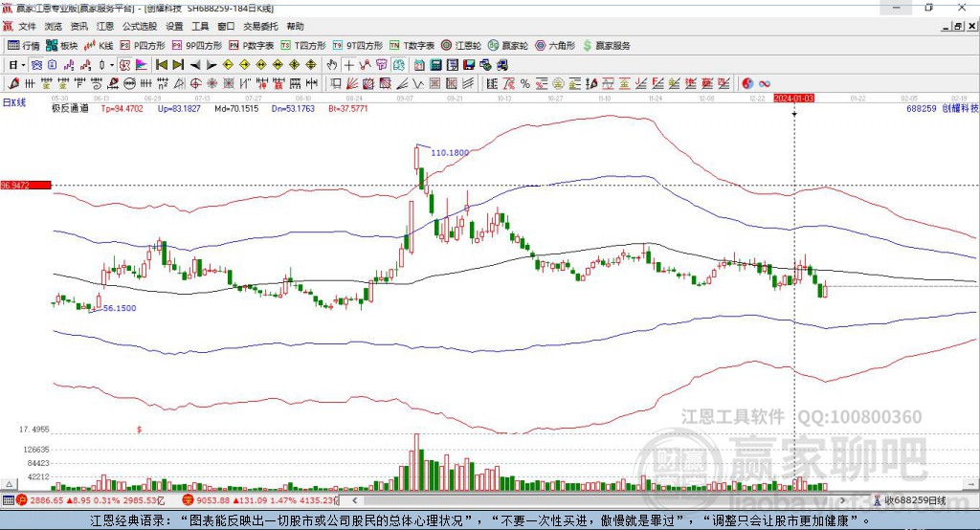Click the triangle expander at bottom-left of chart
The width and height of the screenshot is (980, 530).
[x=10, y=484]
